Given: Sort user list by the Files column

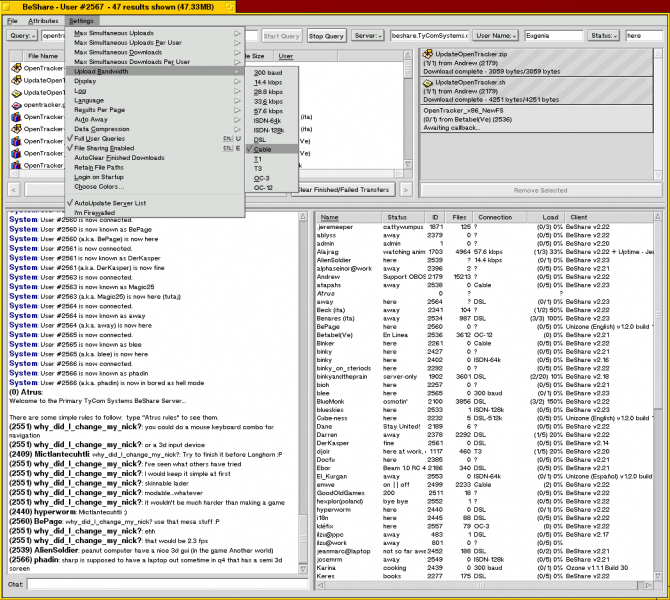Looking at the screenshot, I should point(459,217).
